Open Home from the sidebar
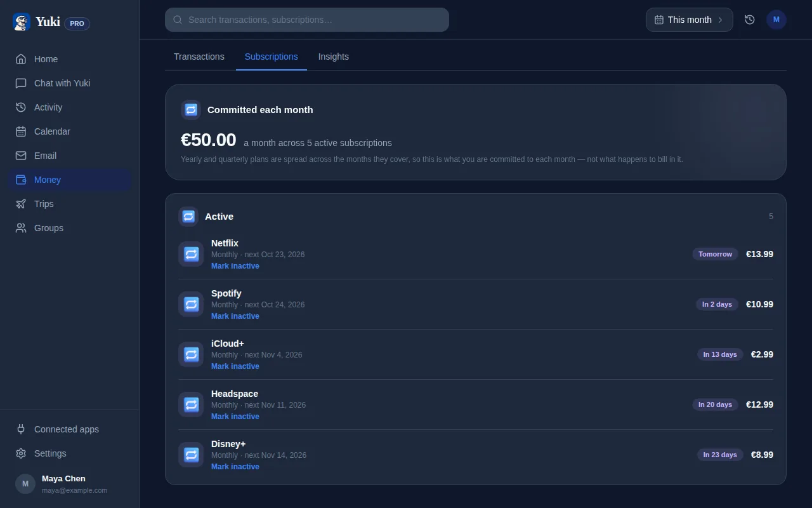 [x=70, y=59]
